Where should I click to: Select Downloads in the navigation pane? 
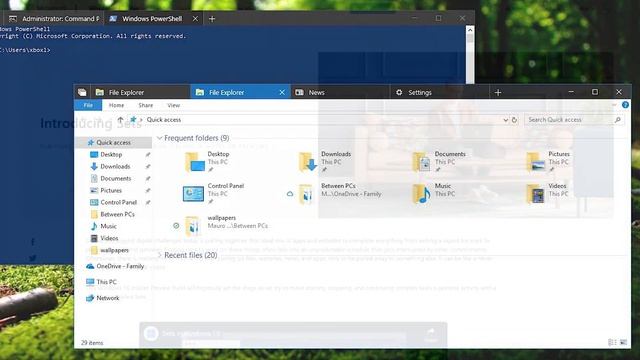tap(115, 167)
